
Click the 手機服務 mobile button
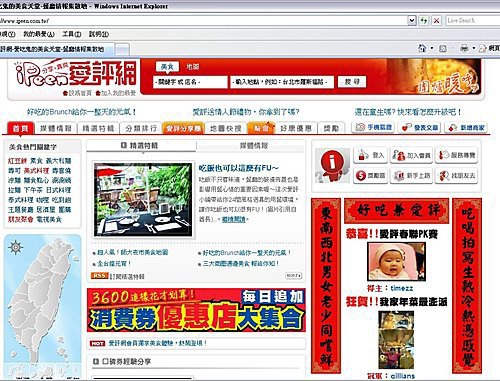tap(373, 127)
